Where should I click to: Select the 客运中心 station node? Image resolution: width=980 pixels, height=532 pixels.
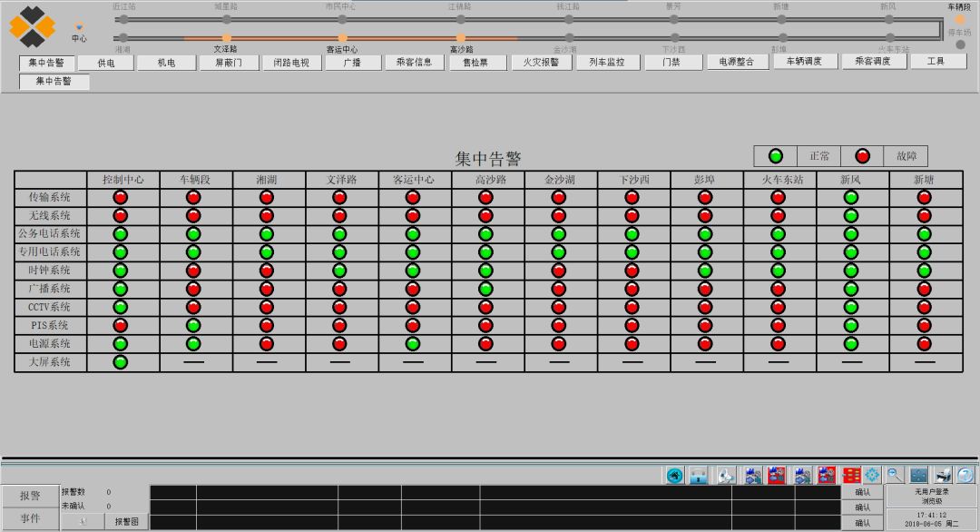(x=342, y=38)
